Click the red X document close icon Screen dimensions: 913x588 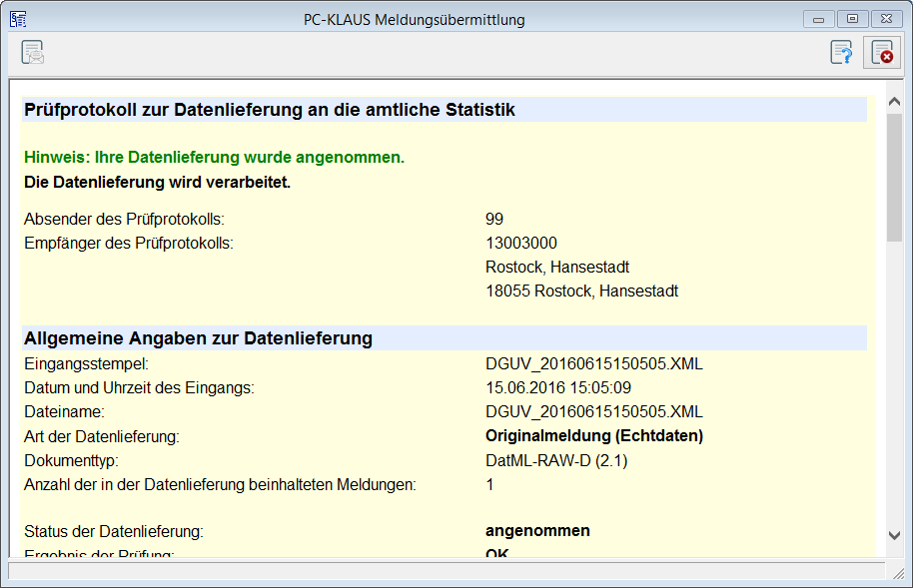coord(881,53)
